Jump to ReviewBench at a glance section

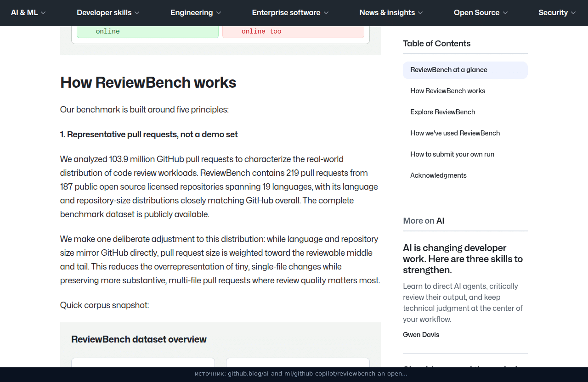465,70
